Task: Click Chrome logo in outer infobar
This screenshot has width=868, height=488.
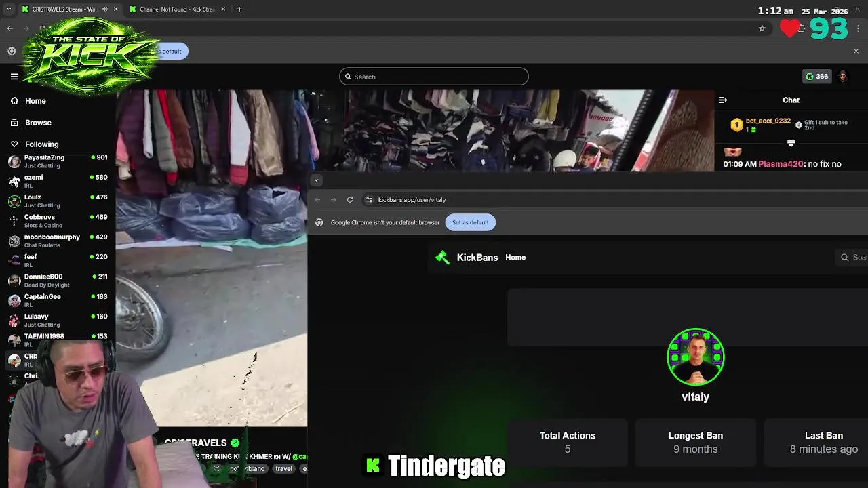Action: [x=12, y=51]
